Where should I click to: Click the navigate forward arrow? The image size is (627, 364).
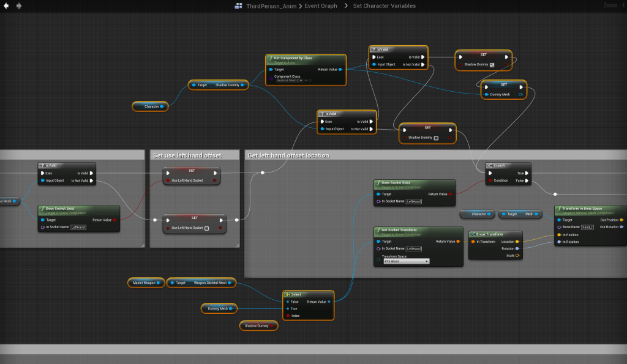tap(19, 6)
